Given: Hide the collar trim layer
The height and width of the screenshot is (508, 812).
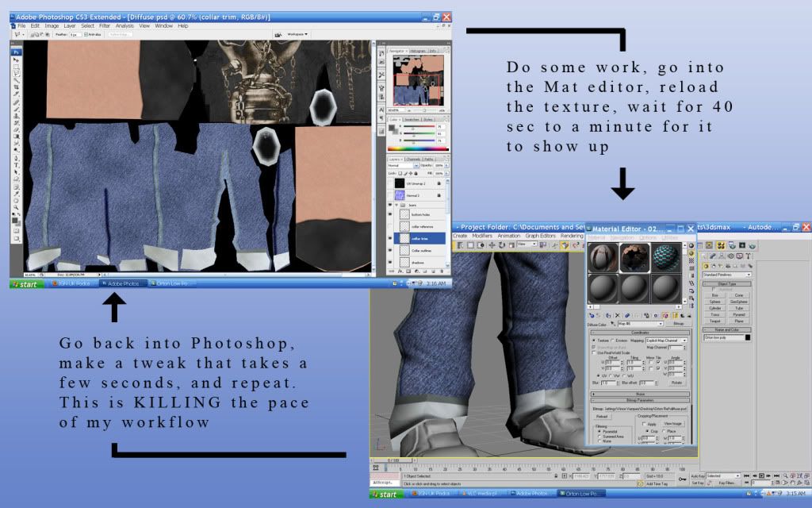Looking at the screenshot, I should coord(390,238).
